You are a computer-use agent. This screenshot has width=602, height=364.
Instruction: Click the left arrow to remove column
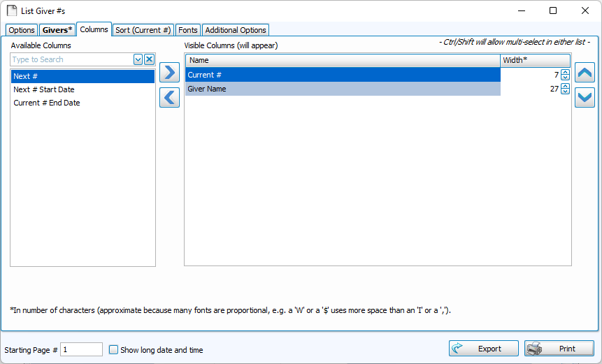click(x=169, y=98)
